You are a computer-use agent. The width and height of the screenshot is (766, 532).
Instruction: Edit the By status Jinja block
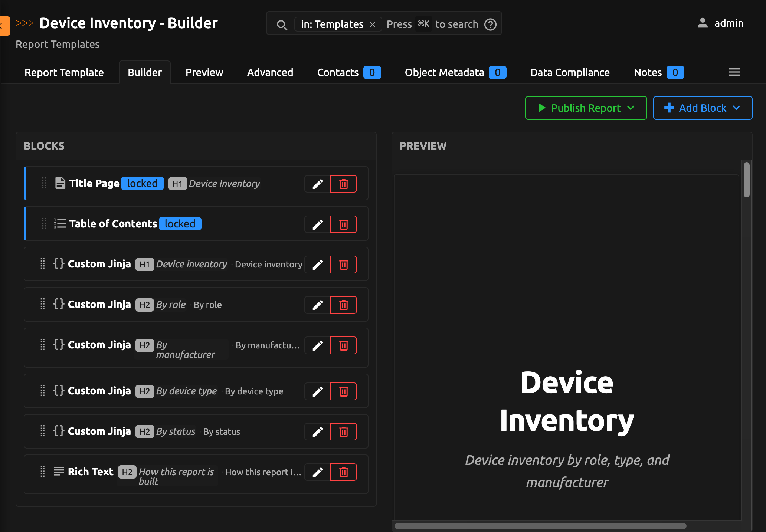click(x=317, y=432)
